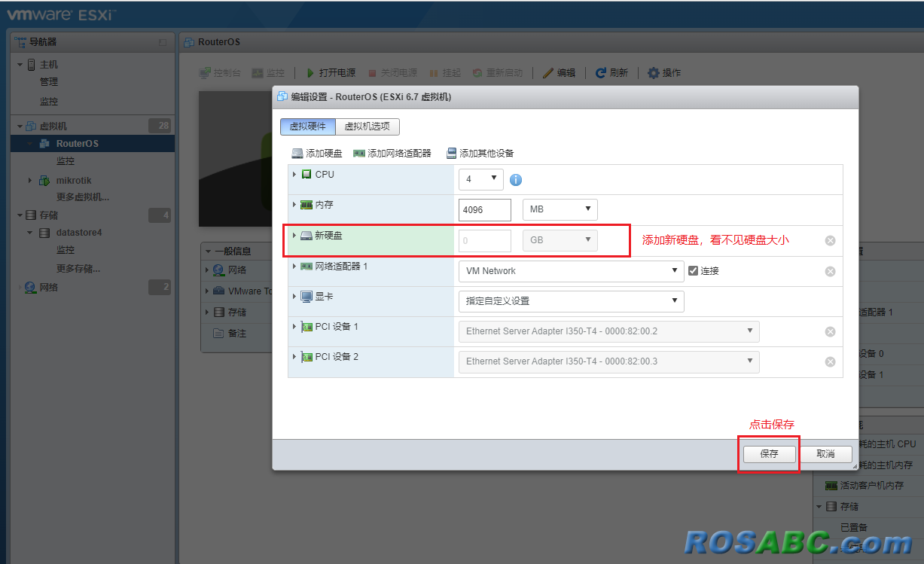Viewport: 924px width, 564px height.
Task: Expand the mikrotik node arrow in navigator
Action: (x=30, y=180)
